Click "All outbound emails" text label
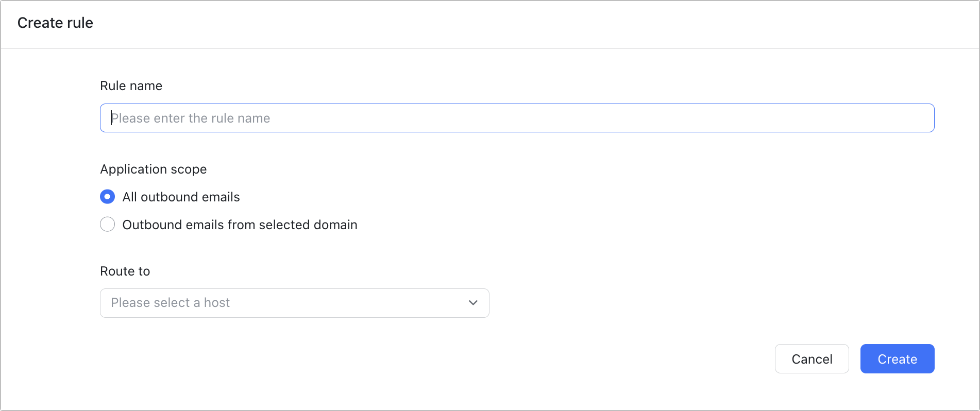The height and width of the screenshot is (411, 980). coord(181,197)
